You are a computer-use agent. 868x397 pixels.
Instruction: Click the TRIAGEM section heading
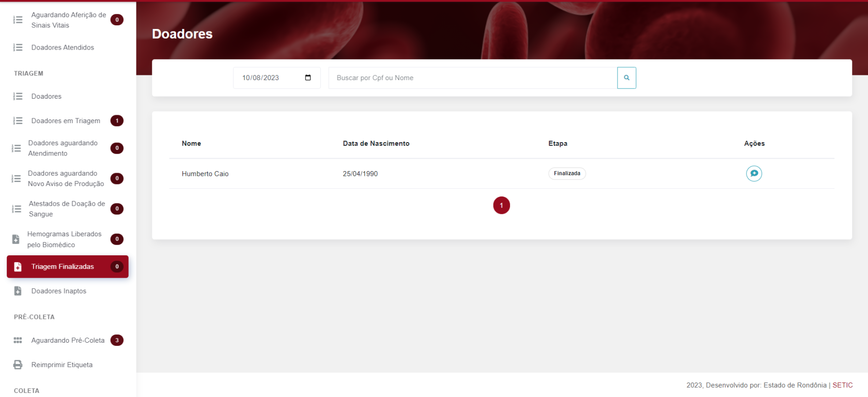28,73
